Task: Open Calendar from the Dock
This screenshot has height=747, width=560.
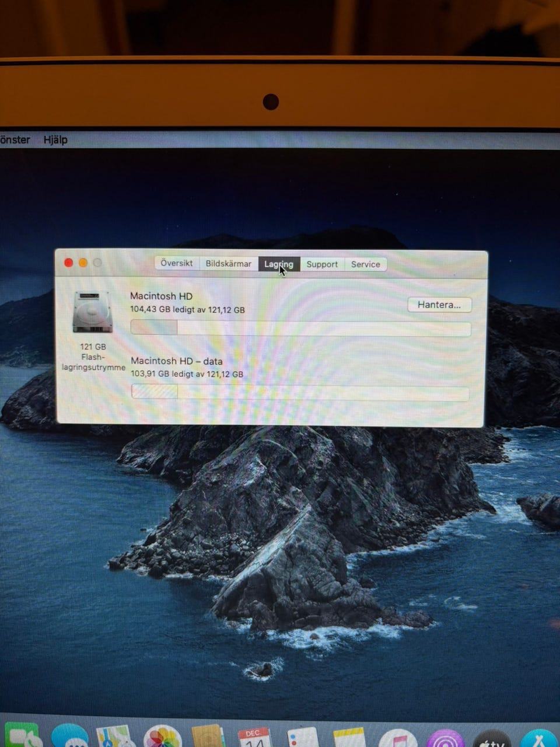Action: pyautogui.click(x=254, y=736)
